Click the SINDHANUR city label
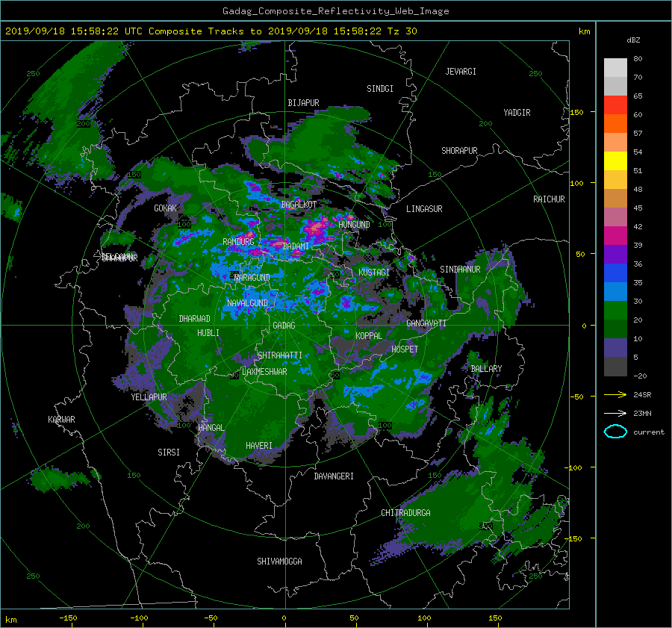The width and height of the screenshot is (672, 628). coord(460,270)
